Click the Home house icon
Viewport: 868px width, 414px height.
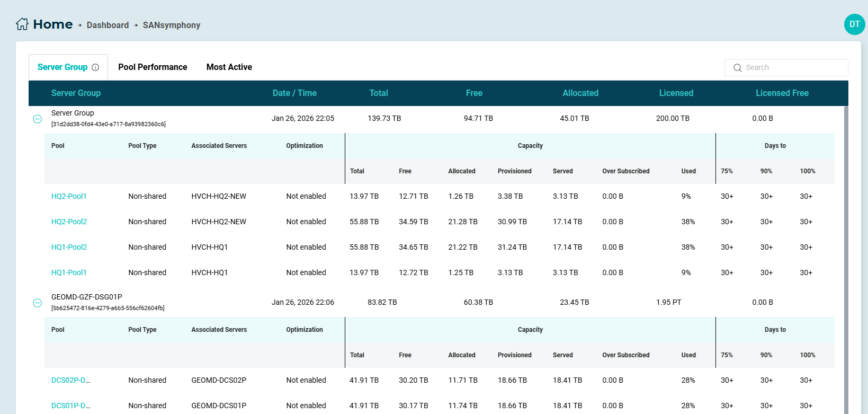[22, 24]
